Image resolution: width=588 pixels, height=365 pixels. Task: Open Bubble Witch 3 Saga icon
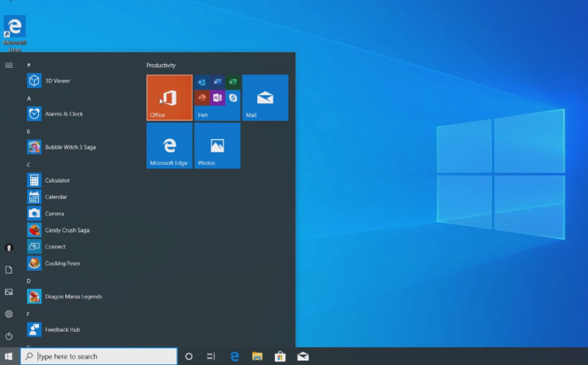click(34, 147)
